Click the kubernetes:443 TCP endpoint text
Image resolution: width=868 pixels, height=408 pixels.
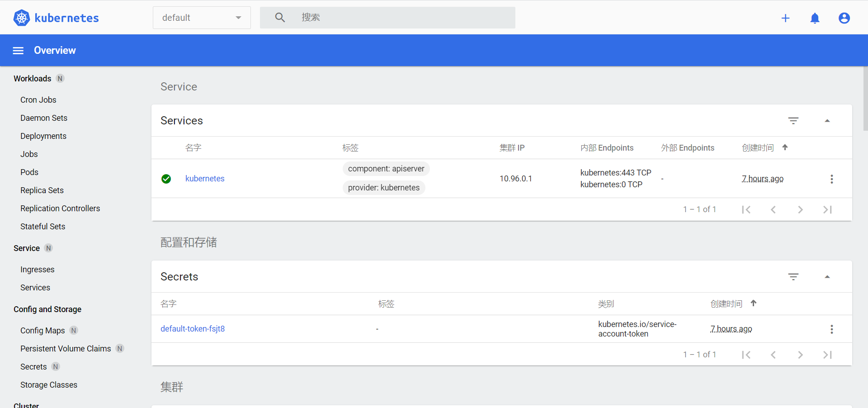coord(616,173)
